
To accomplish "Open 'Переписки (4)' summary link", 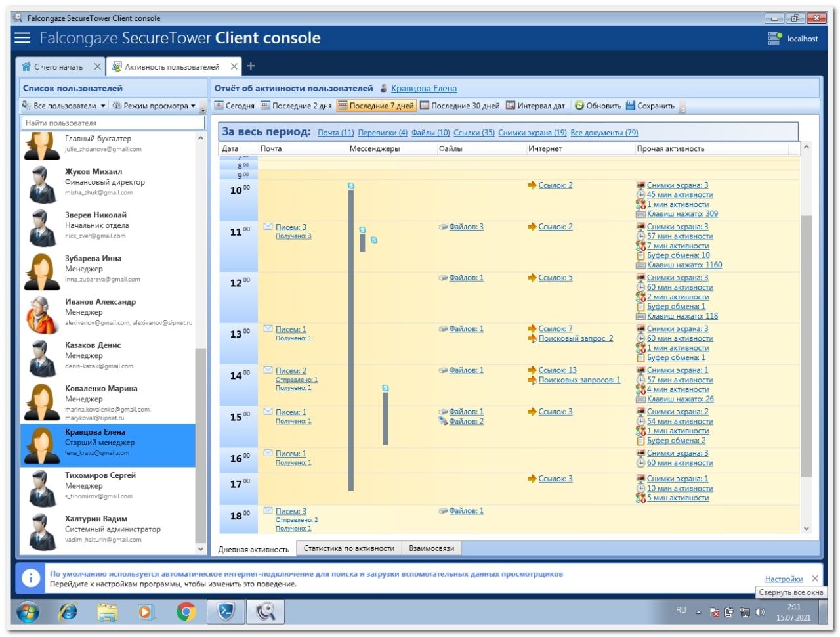I will point(383,133).
